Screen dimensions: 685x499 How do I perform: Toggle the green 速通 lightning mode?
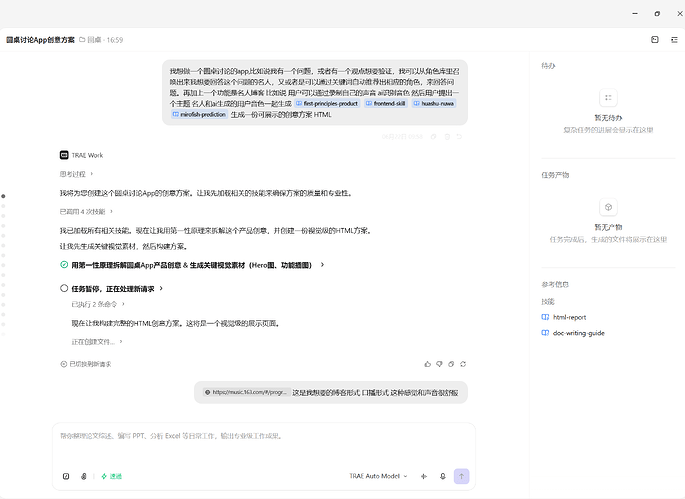111,476
